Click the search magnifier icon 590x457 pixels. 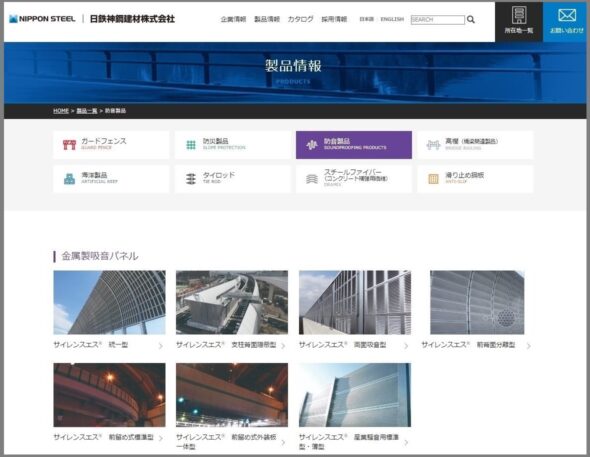click(x=471, y=19)
